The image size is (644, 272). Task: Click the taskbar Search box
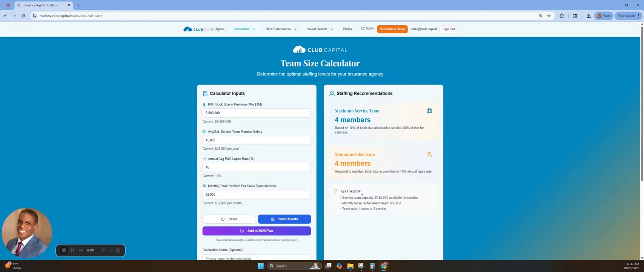(x=295, y=266)
